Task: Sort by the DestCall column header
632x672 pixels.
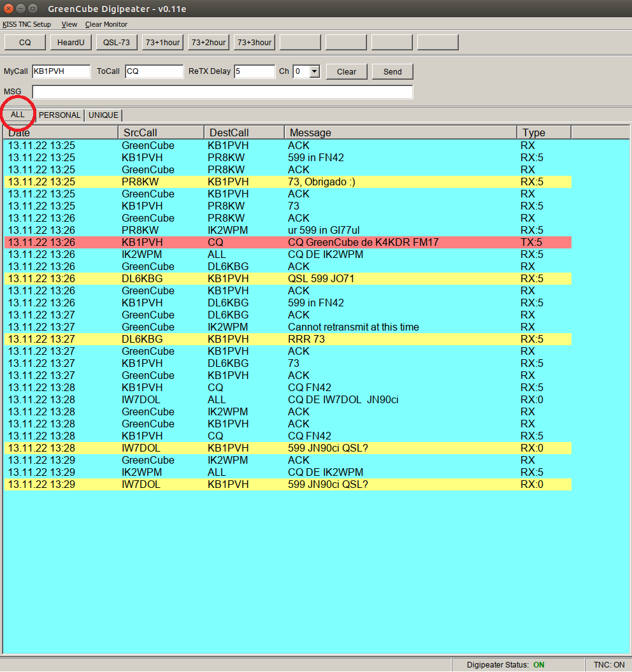Action: tap(245, 133)
